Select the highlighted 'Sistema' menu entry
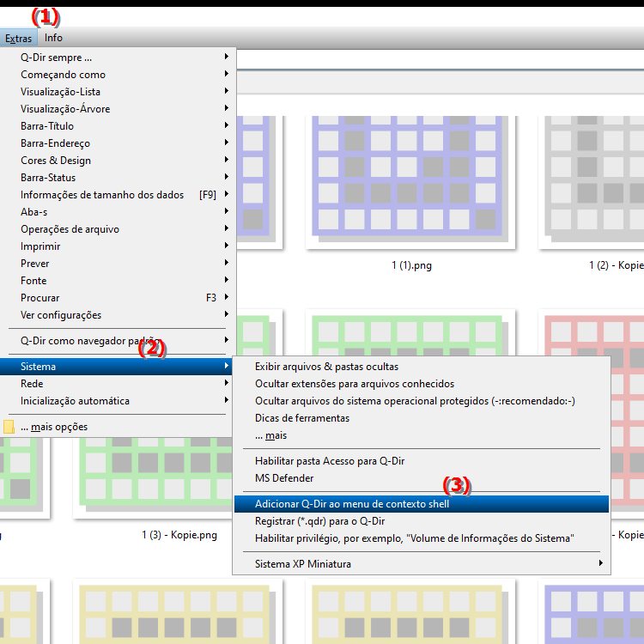This screenshot has width=644, height=644. coord(116,367)
